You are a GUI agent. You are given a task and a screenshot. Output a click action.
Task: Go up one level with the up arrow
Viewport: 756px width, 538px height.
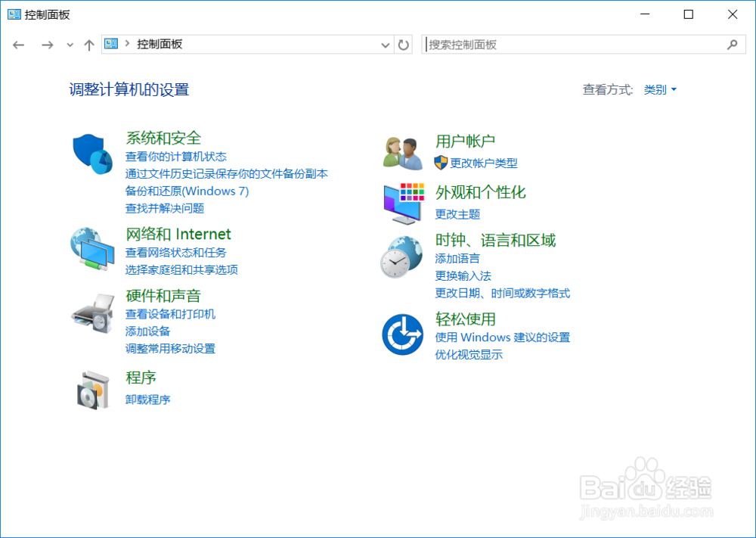coord(88,45)
